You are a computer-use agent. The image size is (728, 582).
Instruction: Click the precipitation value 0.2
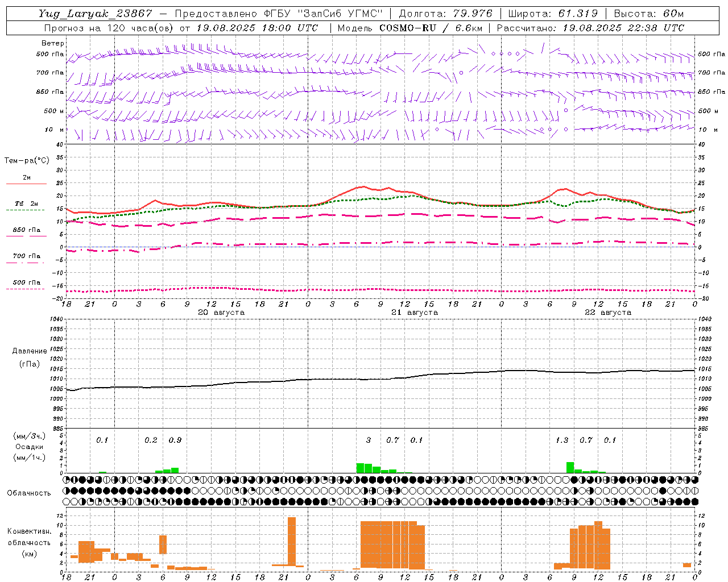151,440
